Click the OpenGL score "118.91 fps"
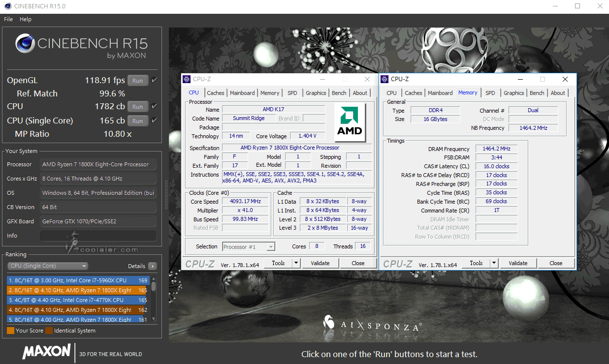Viewport: 609px width, 364px height. click(105, 80)
